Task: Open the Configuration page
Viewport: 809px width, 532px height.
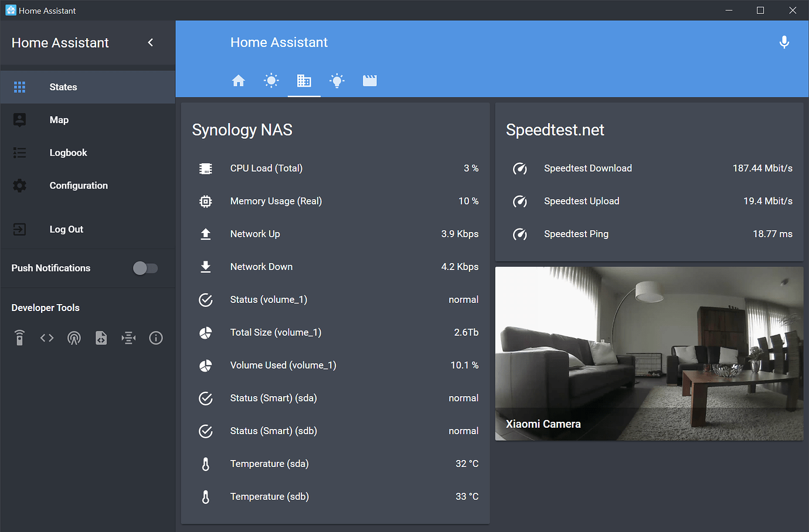Action: (x=79, y=185)
